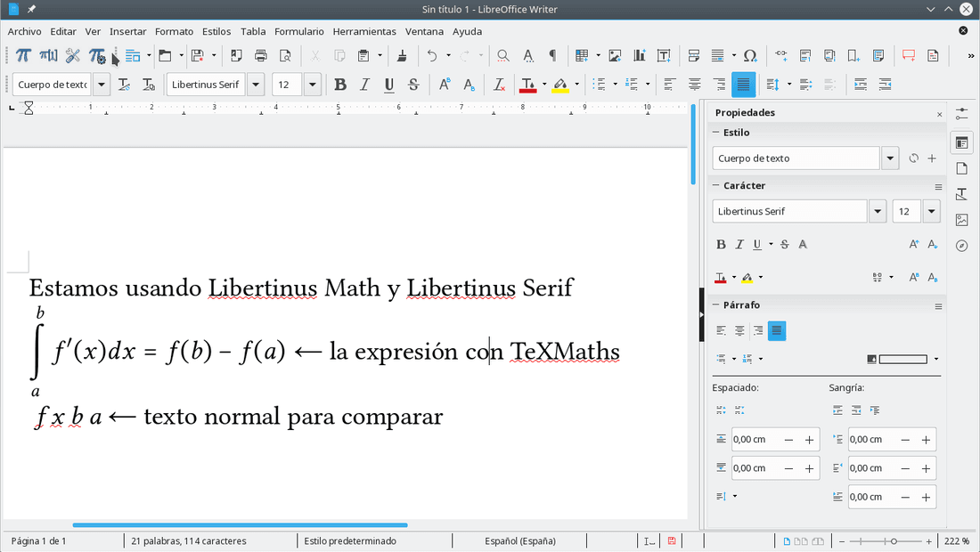
Task: Click the 222 % zoom level
Action: [957, 540]
